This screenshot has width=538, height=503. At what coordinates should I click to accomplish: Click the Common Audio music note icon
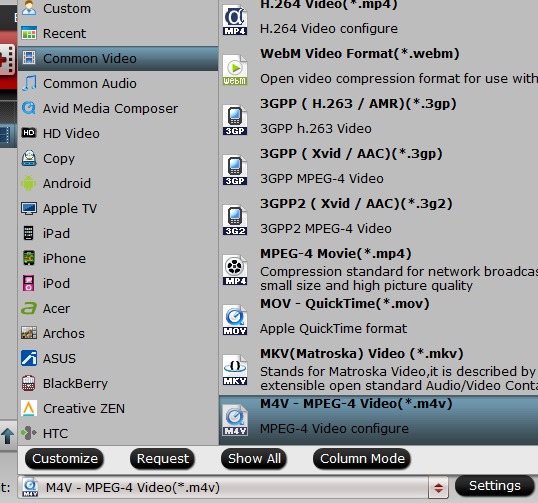[x=29, y=83]
